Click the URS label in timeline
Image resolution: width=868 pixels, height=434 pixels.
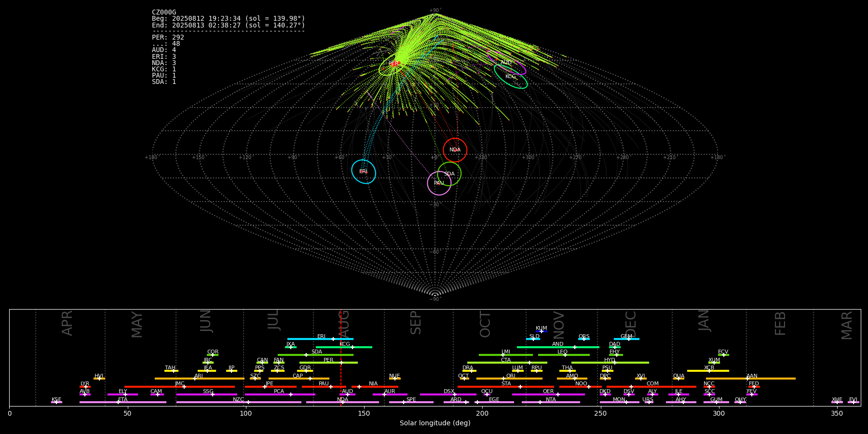(x=648, y=400)
